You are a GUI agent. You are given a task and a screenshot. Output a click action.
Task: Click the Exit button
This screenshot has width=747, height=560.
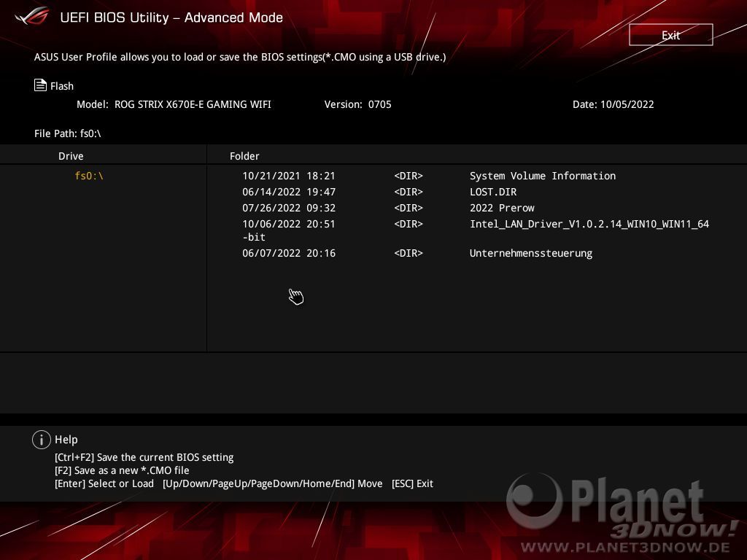(x=671, y=35)
